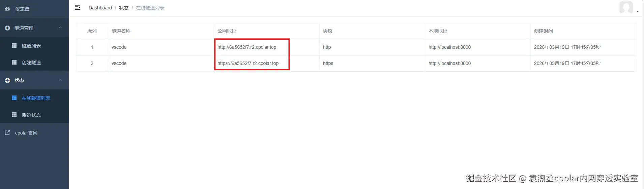This screenshot has height=189, width=644.
Task: Click the table icon beside 系统状态
Action: pos(14,115)
